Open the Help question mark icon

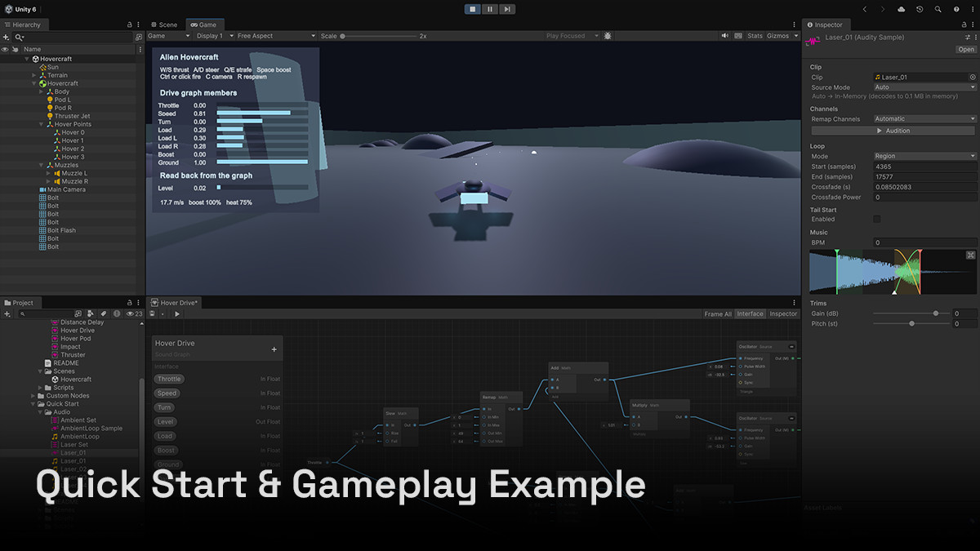pyautogui.click(x=956, y=9)
